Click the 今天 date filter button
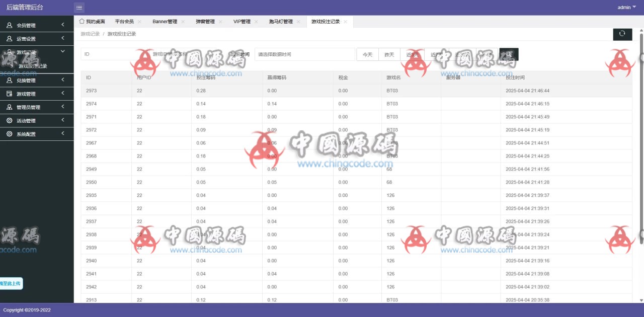The height and width of the screenshot is (317, 644). (368, 54)
